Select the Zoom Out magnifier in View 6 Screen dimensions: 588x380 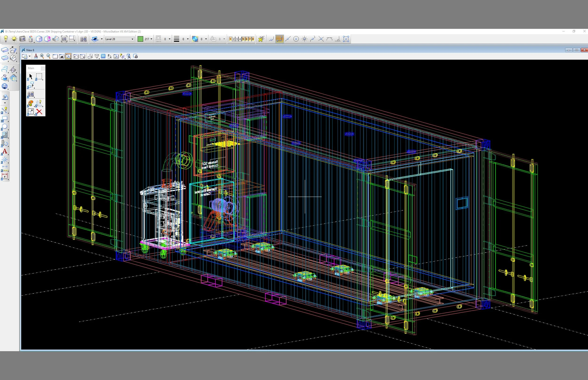pyautogui.click(x=48, y=56)
